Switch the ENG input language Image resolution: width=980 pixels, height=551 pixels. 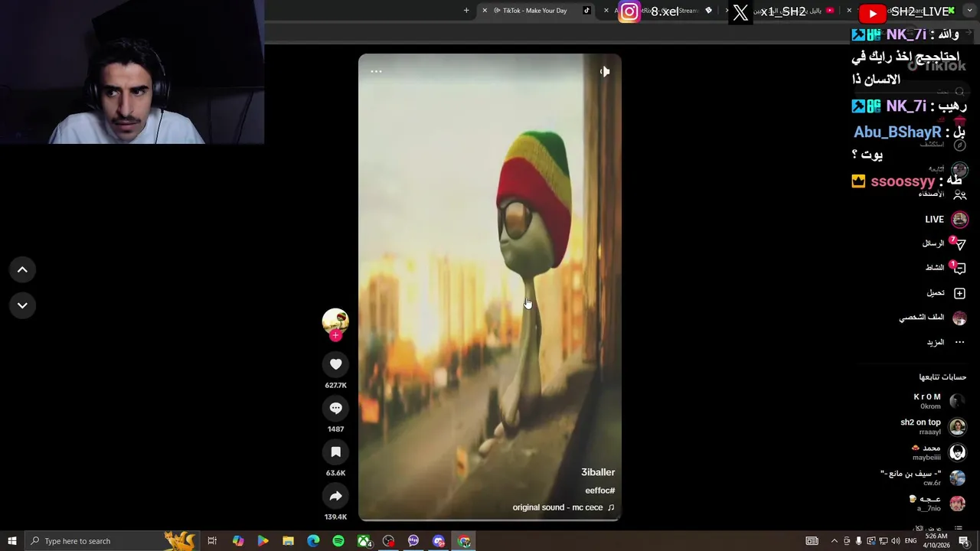click(x=910, y=541)
